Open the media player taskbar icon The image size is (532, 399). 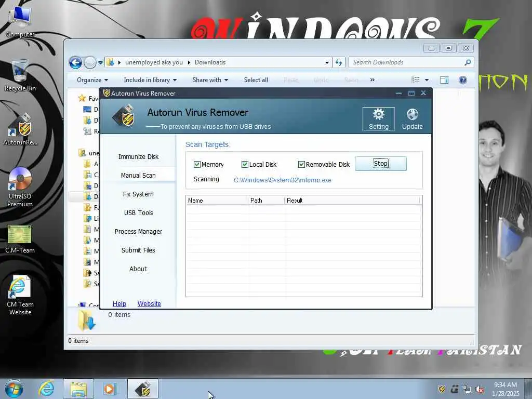[x=109, y=389]
